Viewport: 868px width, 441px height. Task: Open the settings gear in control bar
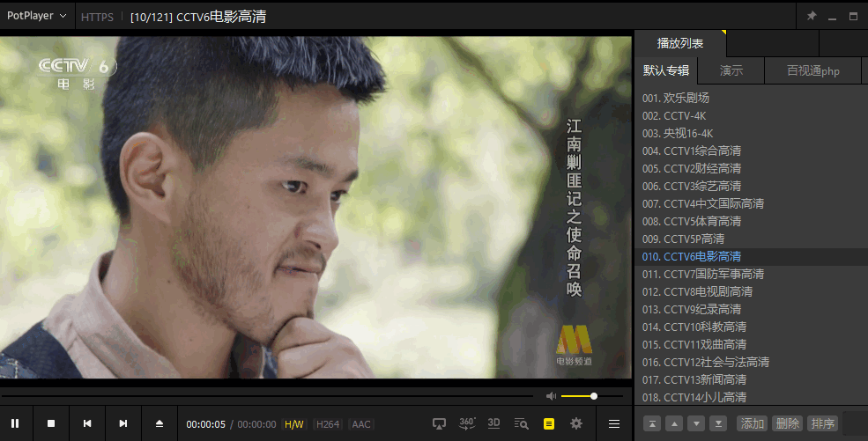point(576,423)
